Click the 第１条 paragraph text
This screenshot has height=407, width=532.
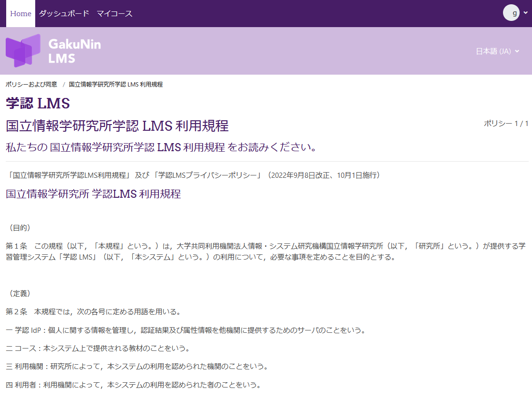click(266, 252)
